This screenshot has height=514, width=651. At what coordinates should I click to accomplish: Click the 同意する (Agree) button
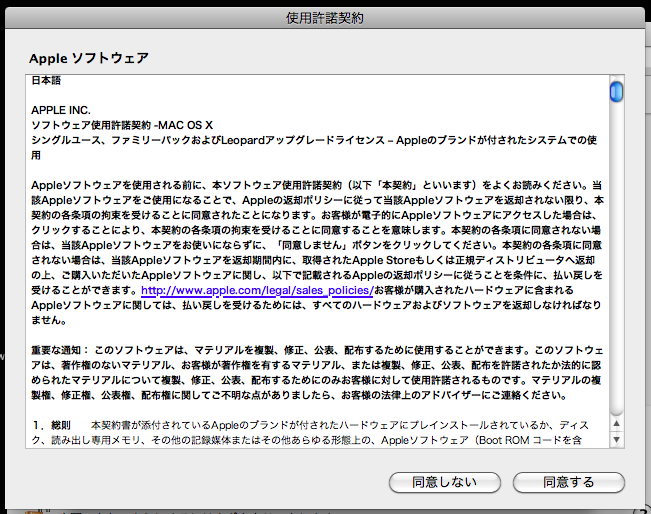[x=568, y=482]
